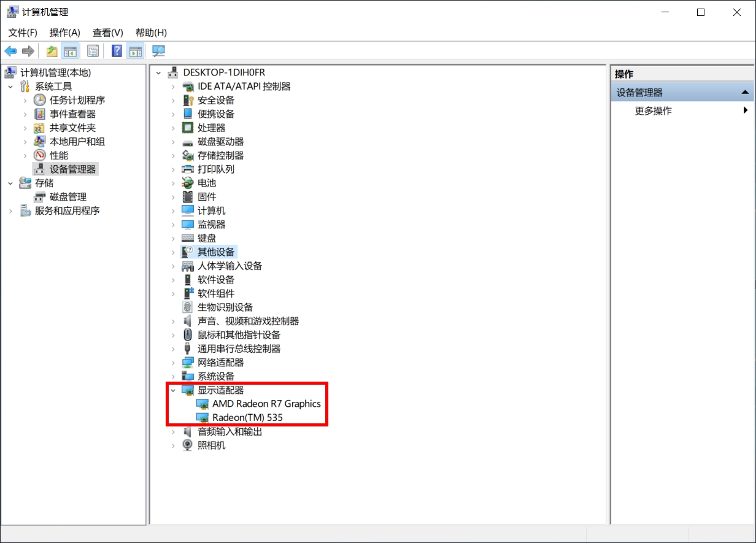Click the Show/Hide console tree icon
This screenshot has width=756, height=543.
(x=71, y=51)
